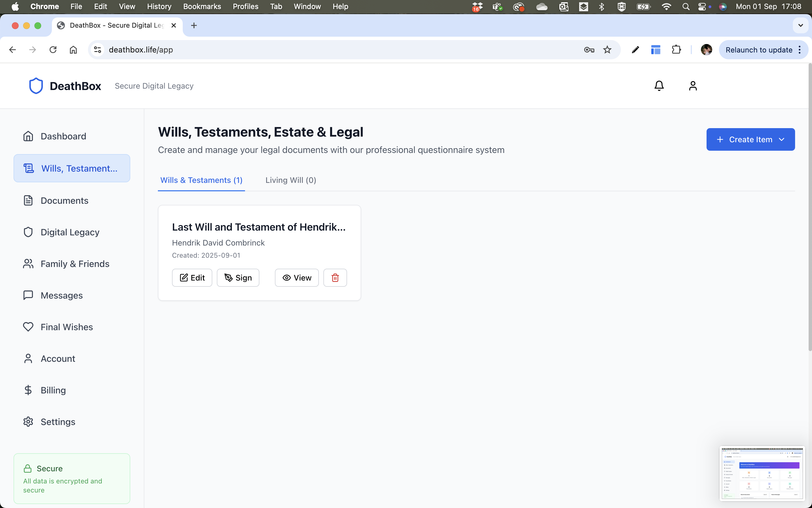Open the History menu
This screenshot has width=812, height=508.
(x=159, y=6)
